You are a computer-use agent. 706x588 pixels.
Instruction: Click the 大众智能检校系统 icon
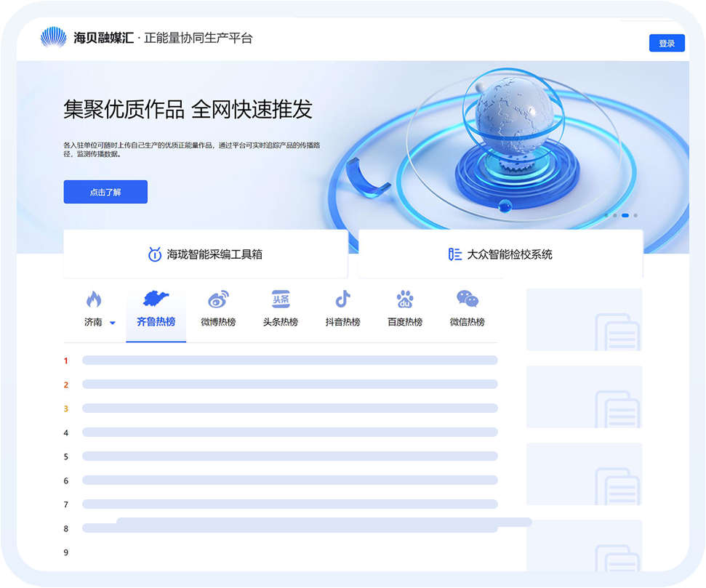coord(454,254)
